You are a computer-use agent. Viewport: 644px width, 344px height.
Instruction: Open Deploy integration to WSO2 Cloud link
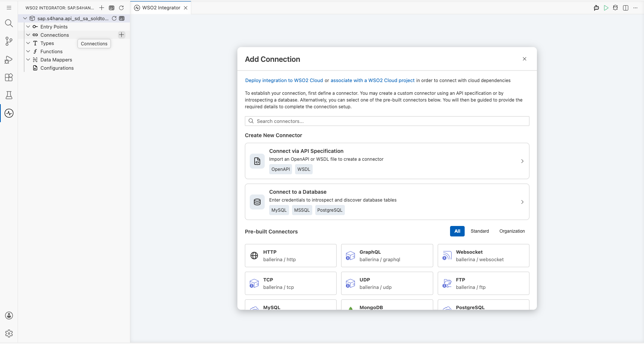coord(284,81)
